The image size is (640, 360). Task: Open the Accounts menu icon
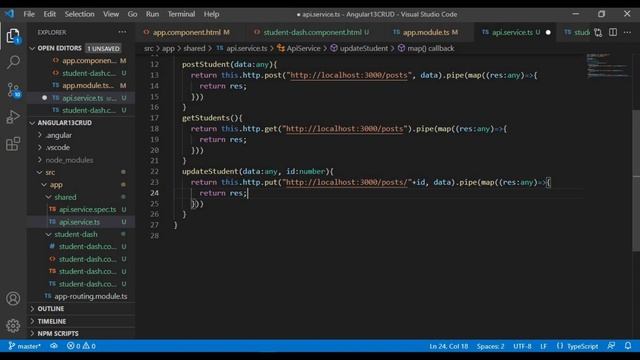coord(13,298)
